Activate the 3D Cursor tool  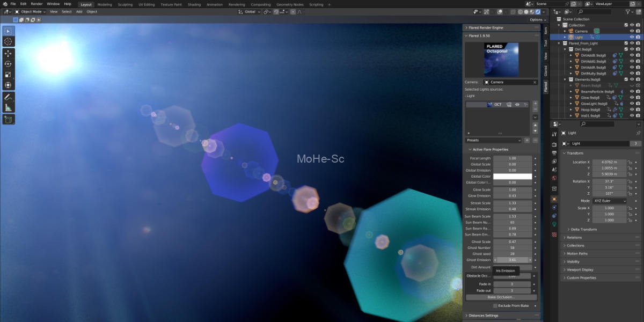[8, 42]
